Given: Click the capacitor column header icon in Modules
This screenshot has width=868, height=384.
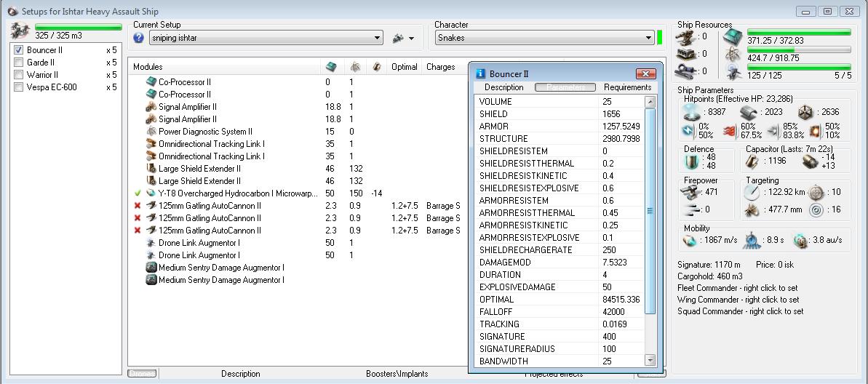Looking at the screenshot, I should click(x=376, y=67).
